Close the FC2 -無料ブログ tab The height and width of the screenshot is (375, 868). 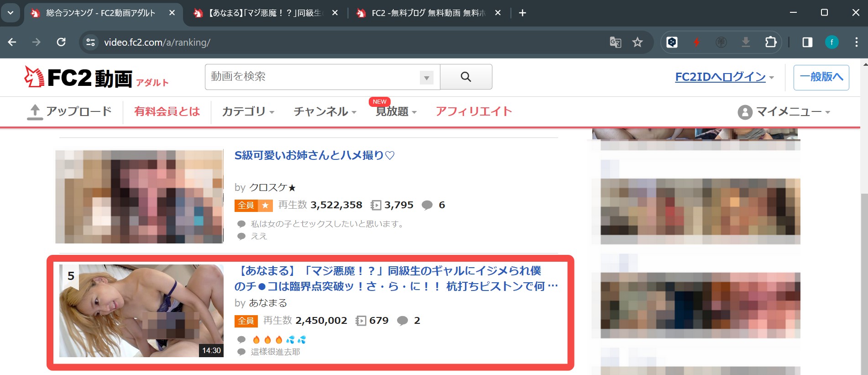click(498, 13)
